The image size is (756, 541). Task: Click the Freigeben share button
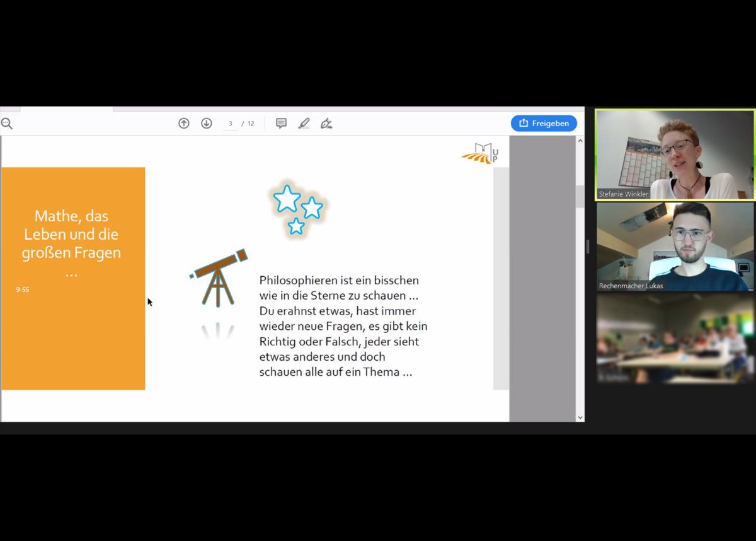point(544,124)
